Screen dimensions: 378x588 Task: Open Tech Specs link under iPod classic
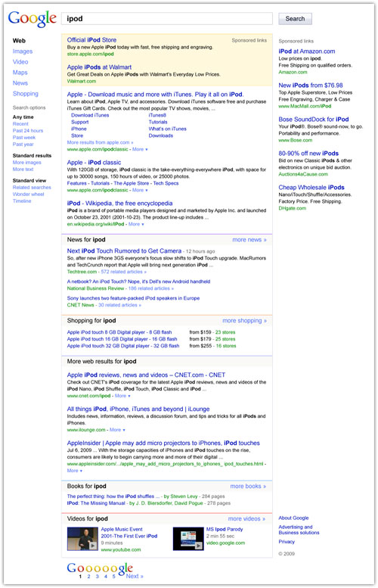[166, 183]
